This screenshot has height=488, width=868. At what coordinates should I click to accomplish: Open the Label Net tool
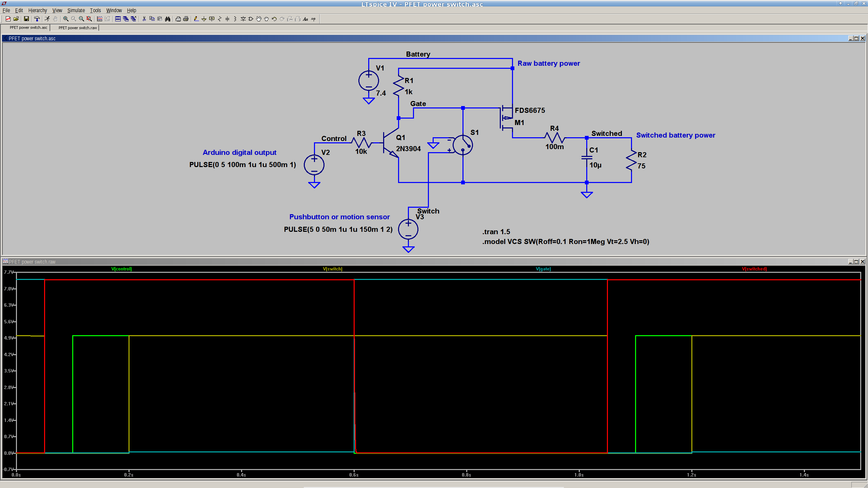[x=212, y=19]
